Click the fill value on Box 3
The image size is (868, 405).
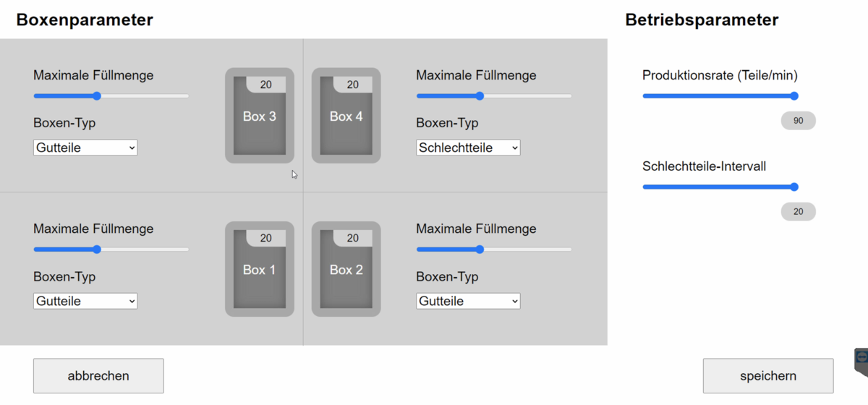point(265,85)
